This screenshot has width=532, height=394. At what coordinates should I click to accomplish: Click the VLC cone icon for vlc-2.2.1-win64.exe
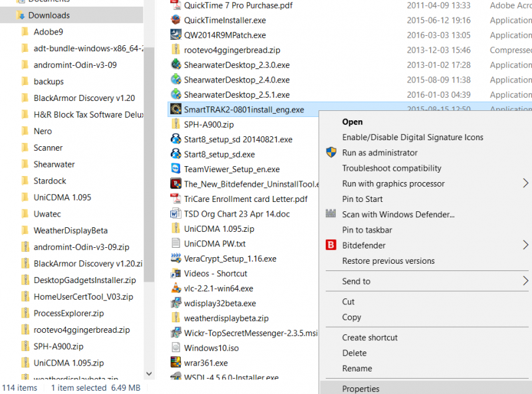[x=176, y=288]
